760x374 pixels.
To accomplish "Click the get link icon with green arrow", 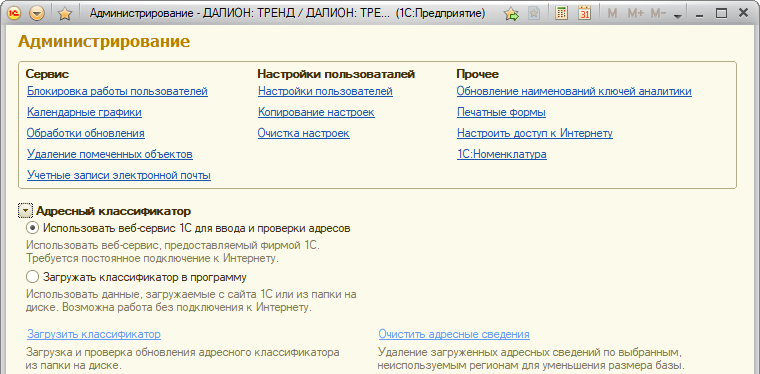I will point(511,14).
